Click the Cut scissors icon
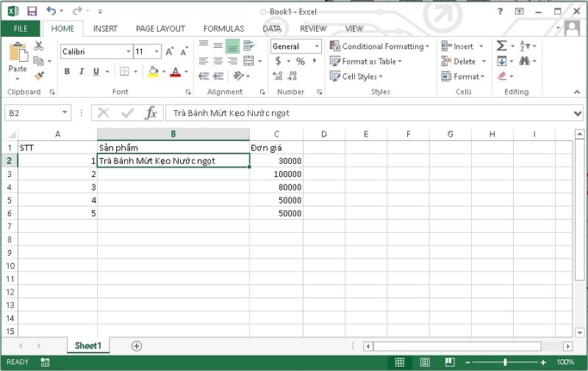The width and height of the screenshot is (588, 371). point(39,46)
